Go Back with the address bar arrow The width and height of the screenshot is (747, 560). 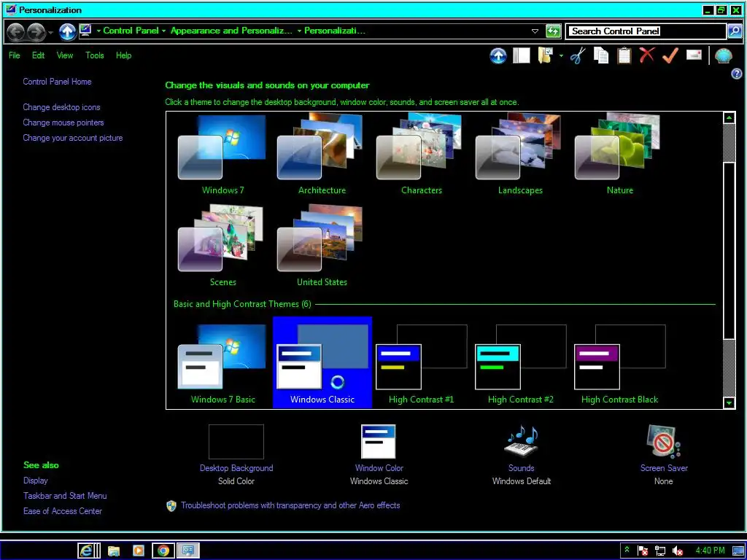[16, 32]
